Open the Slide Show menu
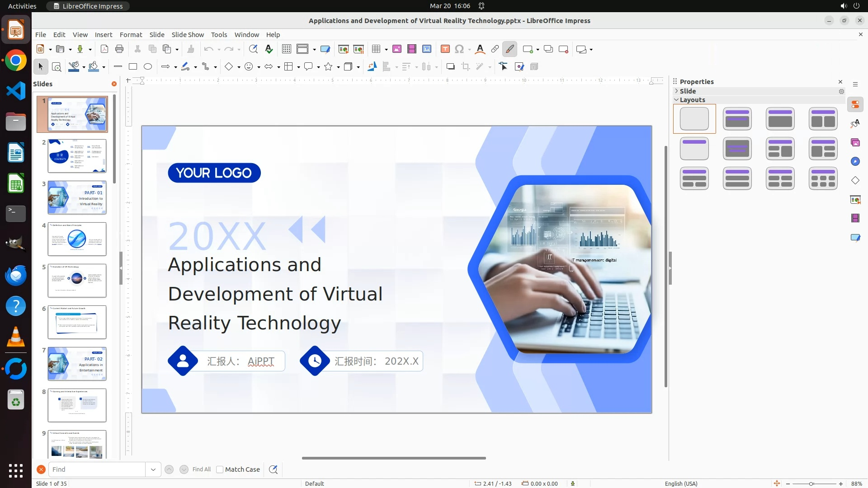 pyautogui.click(x=188, y=34)
